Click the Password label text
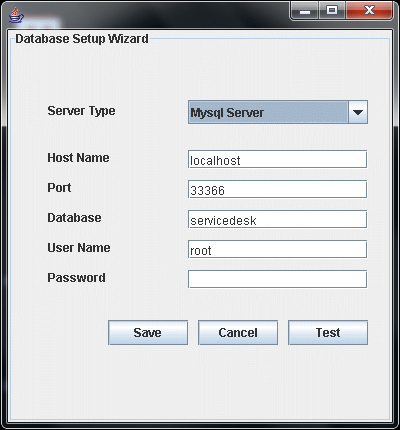The image size is (400, 430). click(76, 278)
